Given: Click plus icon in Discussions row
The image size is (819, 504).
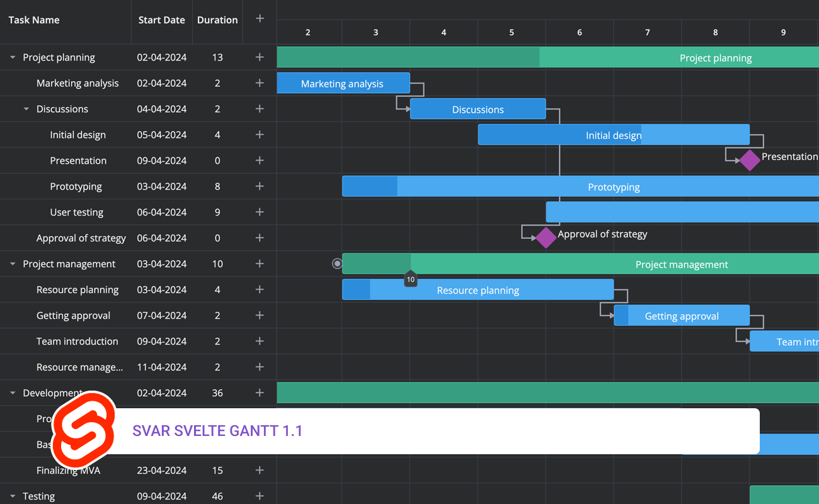Looking at the screenshot, I should [260, 109].
